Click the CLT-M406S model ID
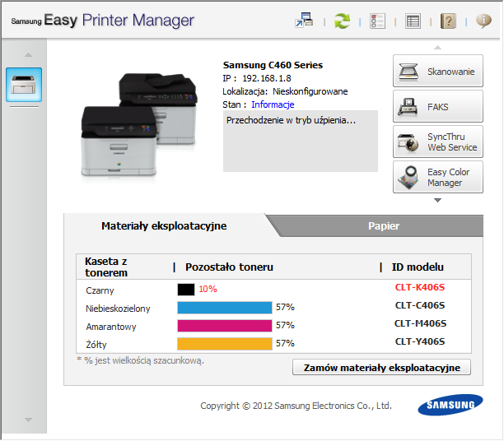The width and height of the screenshot is (504, 441). coord(420,323)
